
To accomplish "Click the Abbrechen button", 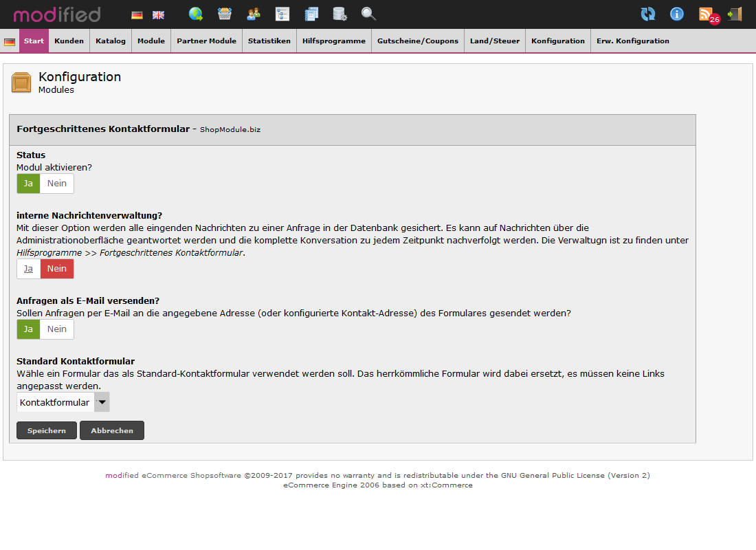I will [112, 430].
